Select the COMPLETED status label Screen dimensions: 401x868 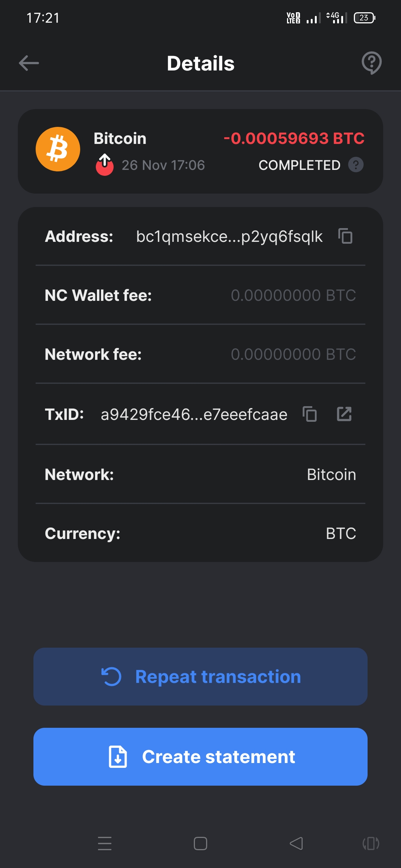[299, 165]
